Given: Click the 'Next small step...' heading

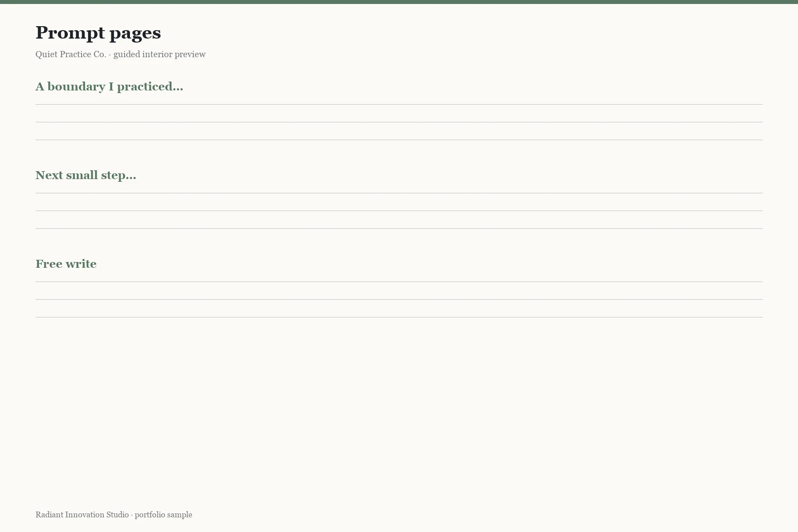Looking at the screenshot, I should [86, 176].
